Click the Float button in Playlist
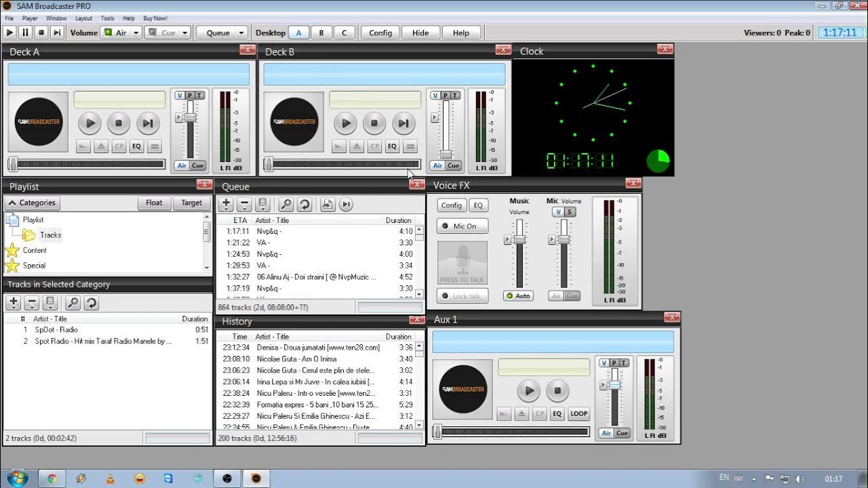This screenshot has height=488, width=868. pos(154,203)
